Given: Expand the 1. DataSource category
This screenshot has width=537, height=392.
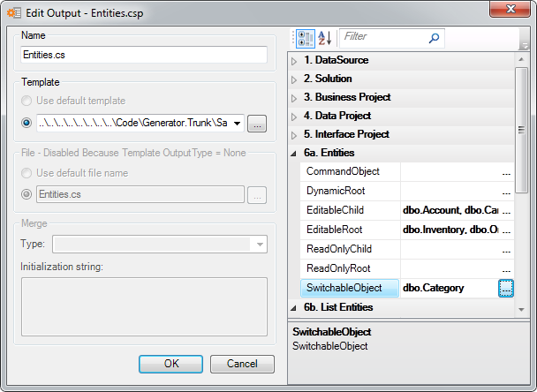Looking at the screenshot, I should (294, 61).
